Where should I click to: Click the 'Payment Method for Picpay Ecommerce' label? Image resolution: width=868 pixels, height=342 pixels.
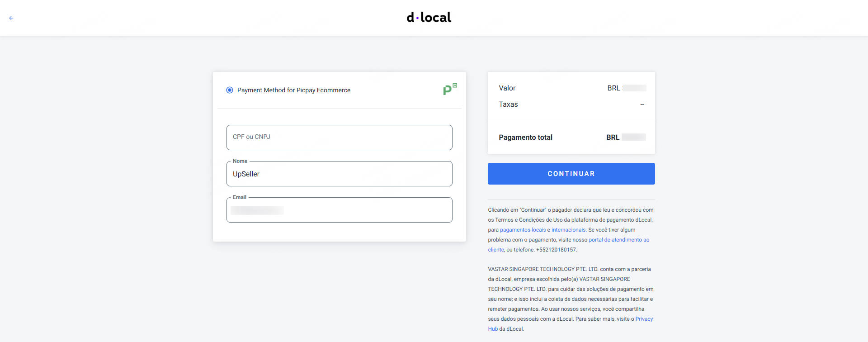(x=293, y=90)
